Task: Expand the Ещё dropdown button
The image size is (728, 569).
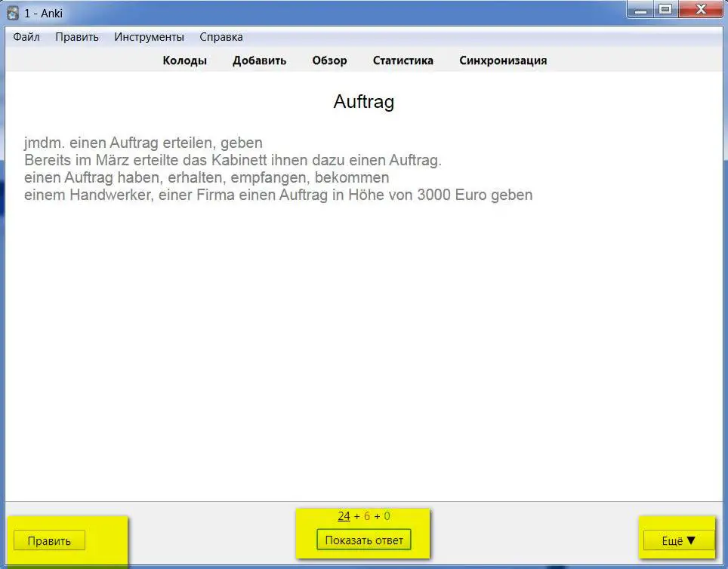Action: (x=678, y=540)
